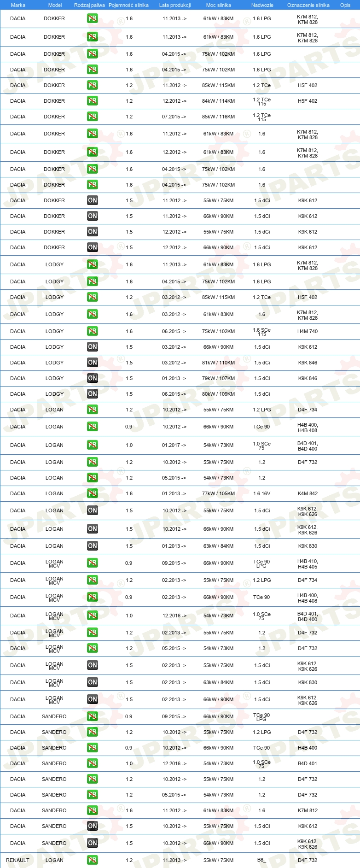This screenshot has width=360, height=868.
Task: Click the K4M 842 engine code
Action: pyautogui.click(x=308, y=493)
